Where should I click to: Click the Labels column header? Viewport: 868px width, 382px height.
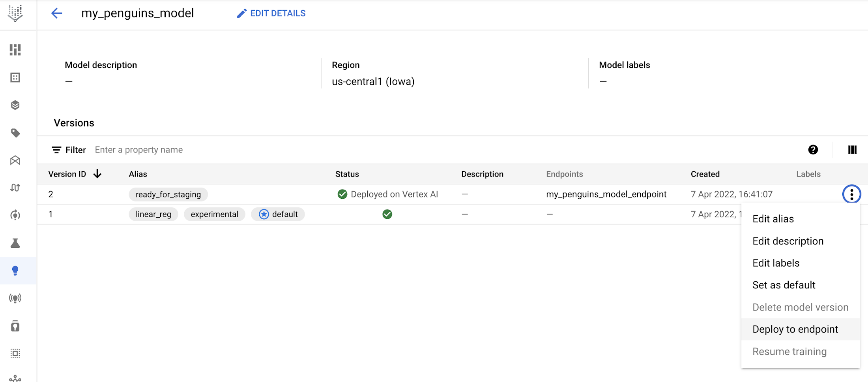(x=808, y=174)
